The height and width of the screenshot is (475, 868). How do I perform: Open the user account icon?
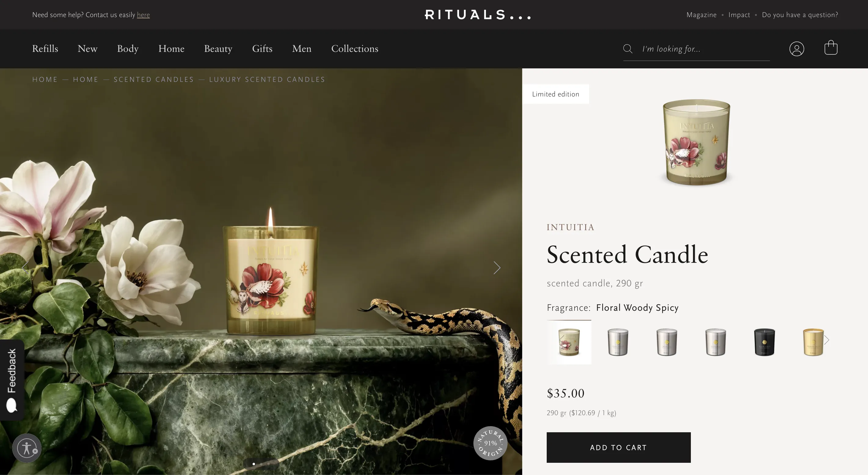pos(797,49)
